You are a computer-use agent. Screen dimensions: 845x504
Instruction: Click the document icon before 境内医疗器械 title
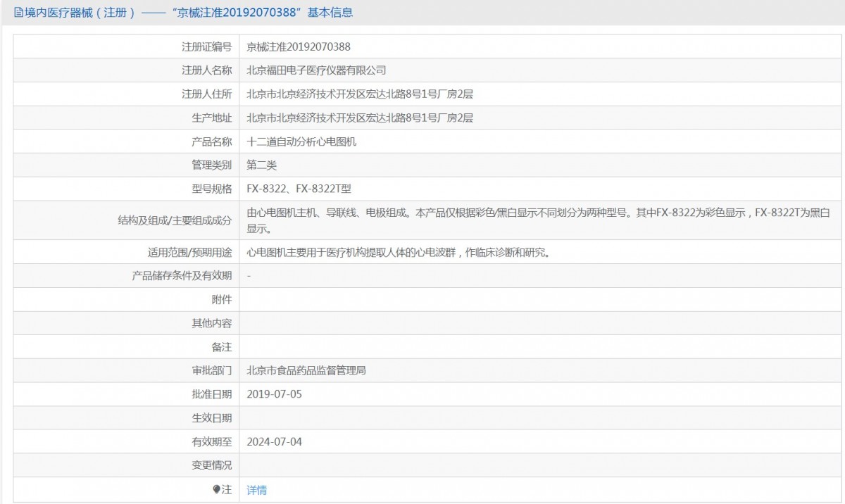(x=18, y=12)
